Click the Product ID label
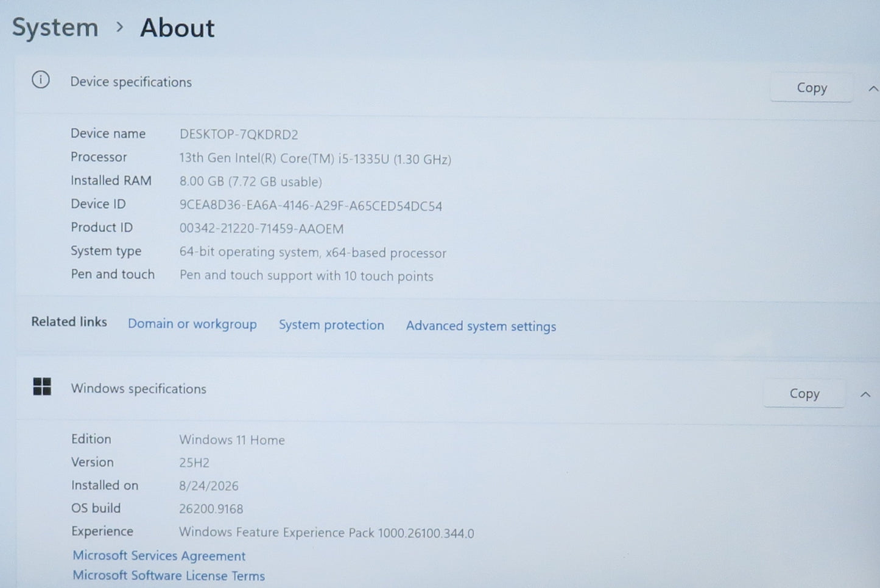The height and width of the screenshot is (588, 880). (102, 228)
